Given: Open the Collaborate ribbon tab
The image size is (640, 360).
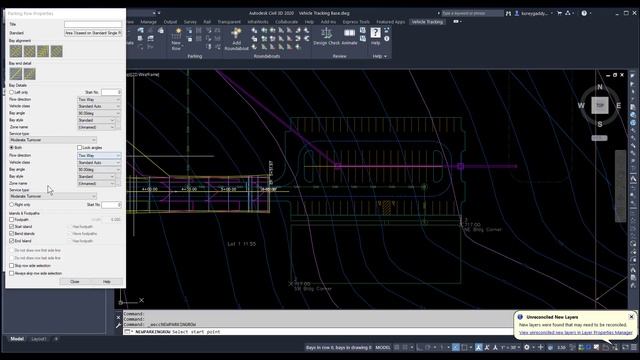Looking at the screenshot, I should click(x=286, y=22).
